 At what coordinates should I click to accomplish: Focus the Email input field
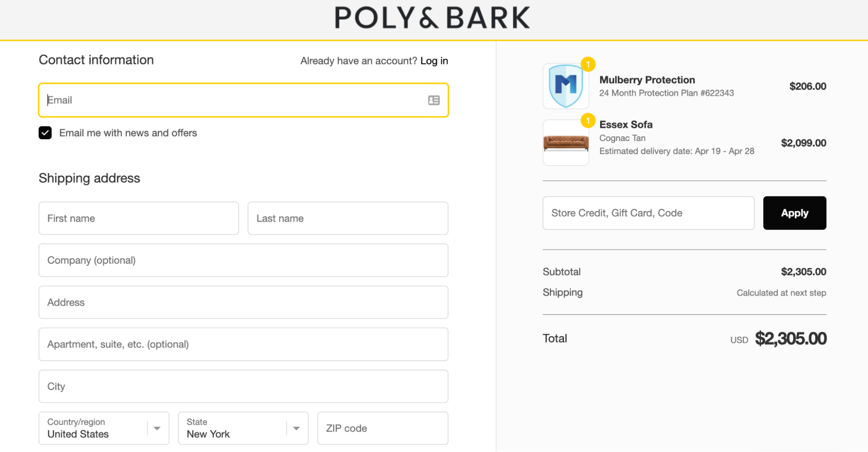click(x=234, y=100)
